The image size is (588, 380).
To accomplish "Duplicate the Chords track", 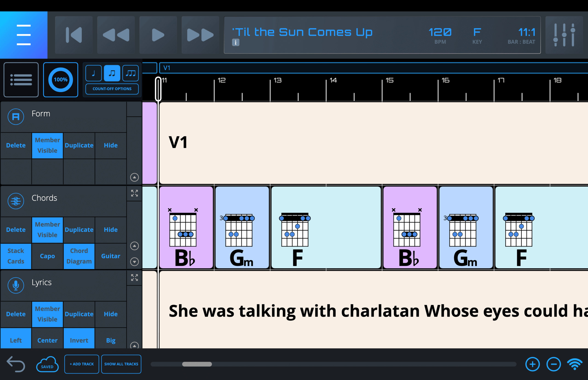I will pyautogui.click(x=79, y=230).
